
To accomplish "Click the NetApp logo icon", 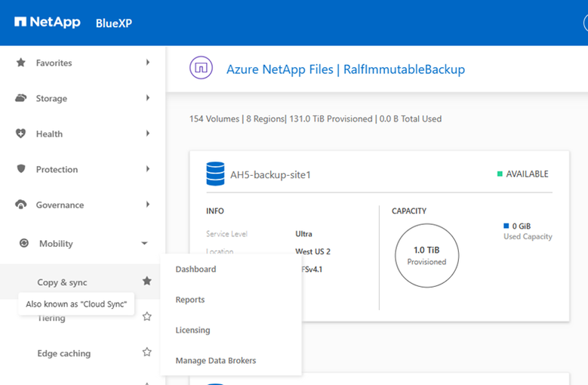I will click(x=20, y=22).
